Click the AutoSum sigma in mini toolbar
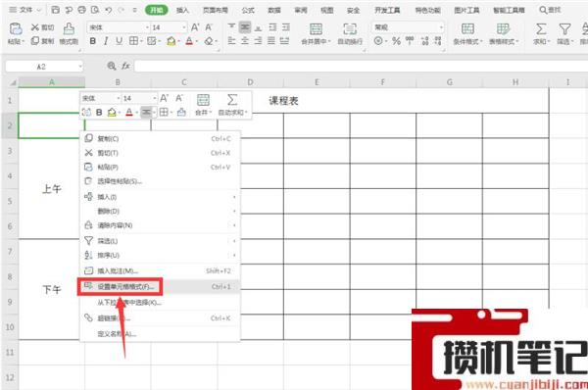This screenshot has height=390, width=588. 232,100
